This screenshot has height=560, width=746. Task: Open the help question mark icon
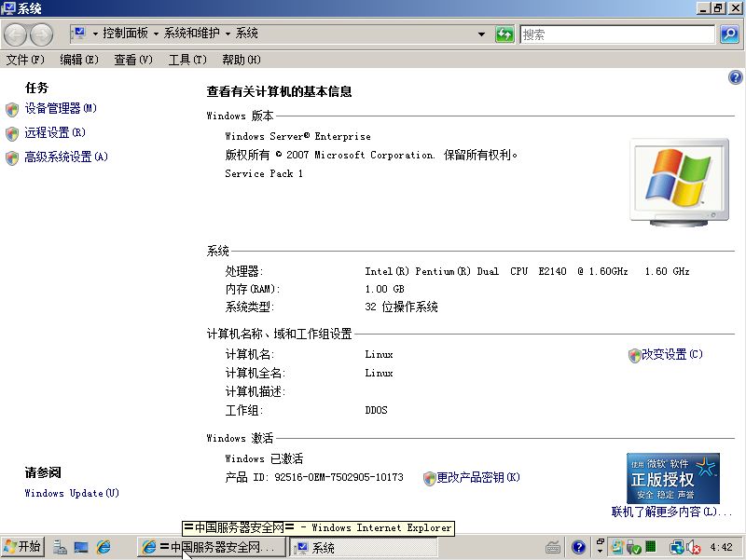point(736,77)
